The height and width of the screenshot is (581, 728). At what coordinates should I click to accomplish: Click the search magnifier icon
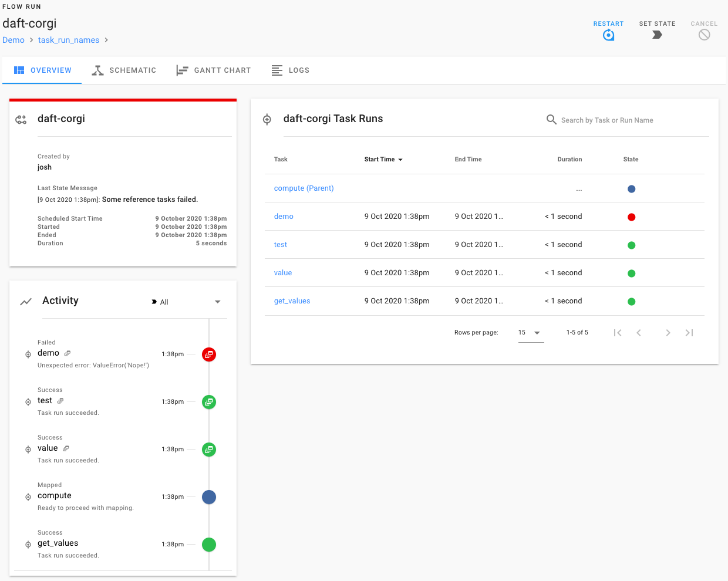click(x=551, y=120)
